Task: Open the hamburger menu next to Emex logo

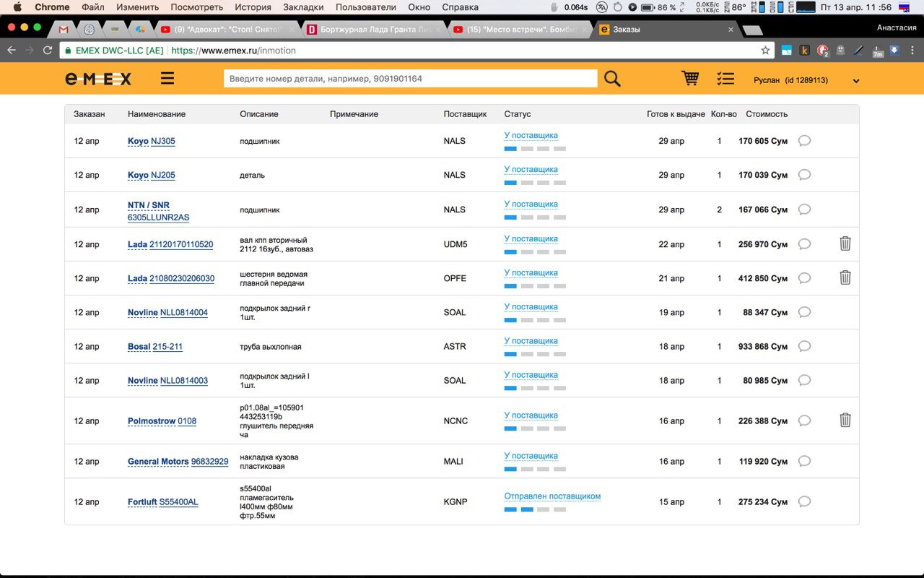Action: [167, 78]
